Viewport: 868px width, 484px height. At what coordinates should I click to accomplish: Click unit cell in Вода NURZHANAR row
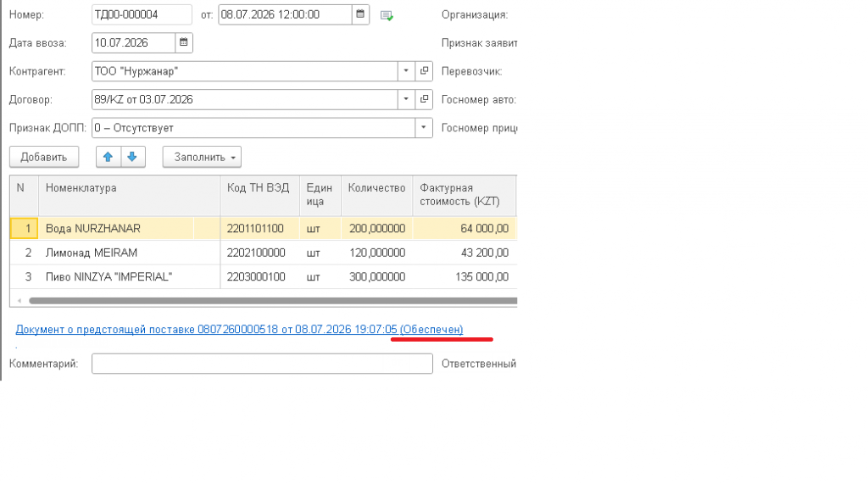(x=320, y=228)
